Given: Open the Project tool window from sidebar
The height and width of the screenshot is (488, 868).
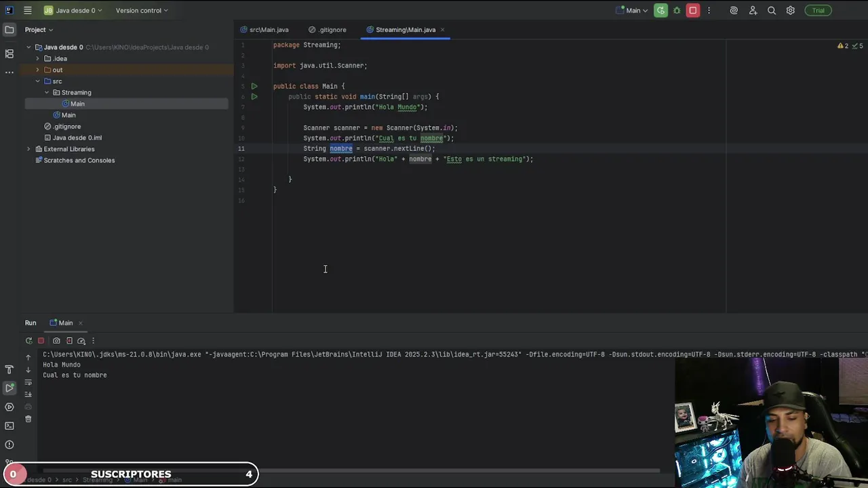Looking at the screenshot, I should coord(9,29).
